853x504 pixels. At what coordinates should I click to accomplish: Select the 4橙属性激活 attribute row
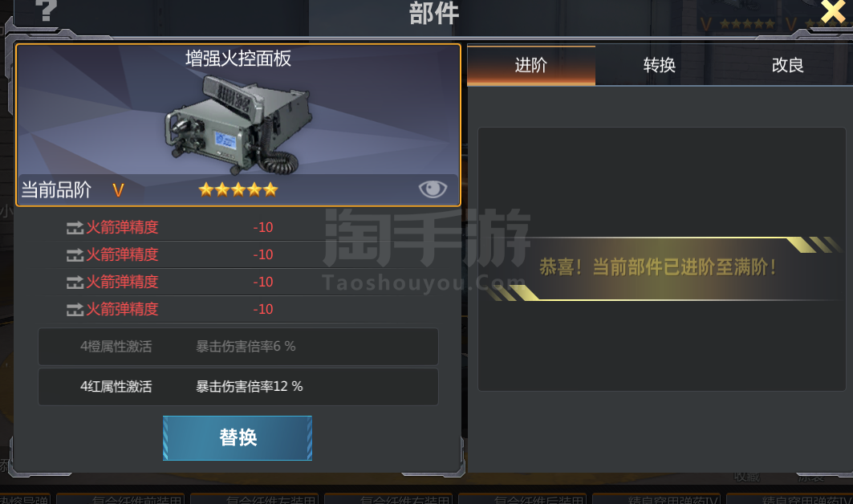pyautogui.click(x=238, y=346)
